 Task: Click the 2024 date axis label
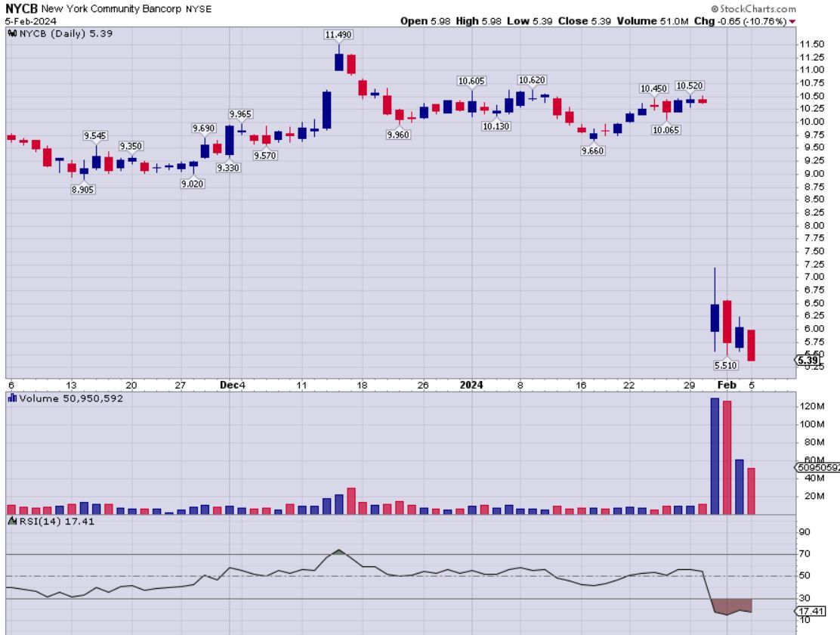click(x=471, y=385)
